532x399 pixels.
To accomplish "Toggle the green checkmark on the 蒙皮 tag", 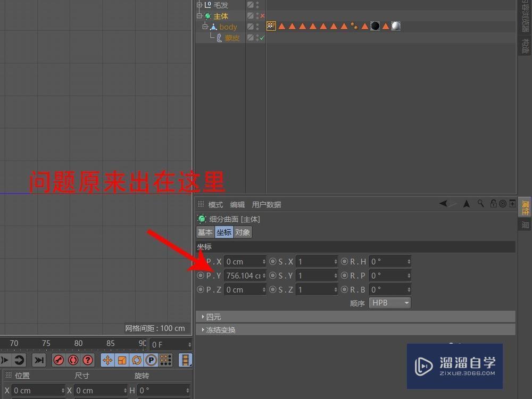I will pos(263,37).
